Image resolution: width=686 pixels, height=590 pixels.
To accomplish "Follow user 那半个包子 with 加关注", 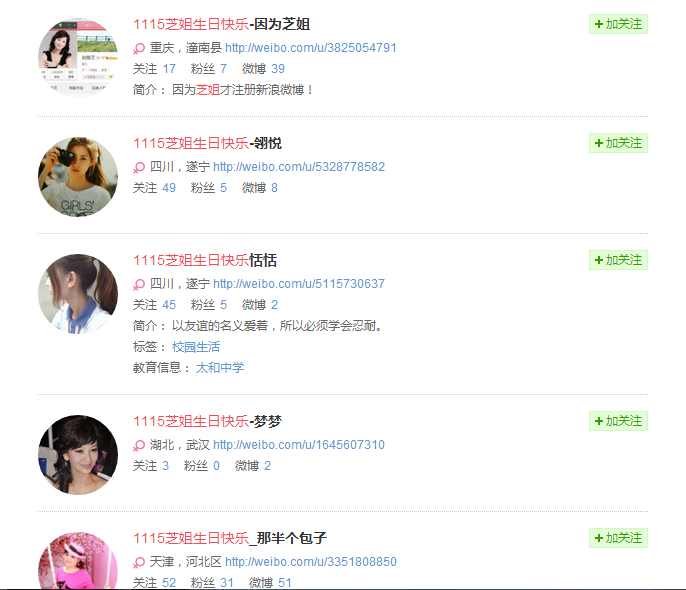I will (618, 538).
